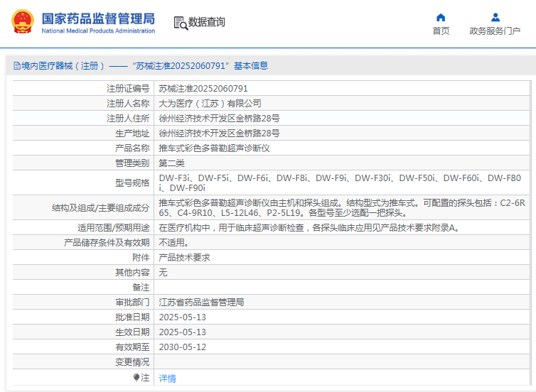This screenshot has height=392, width=536.
Task: Open the 详情 link in the notes row
Action: pos(167,379)
